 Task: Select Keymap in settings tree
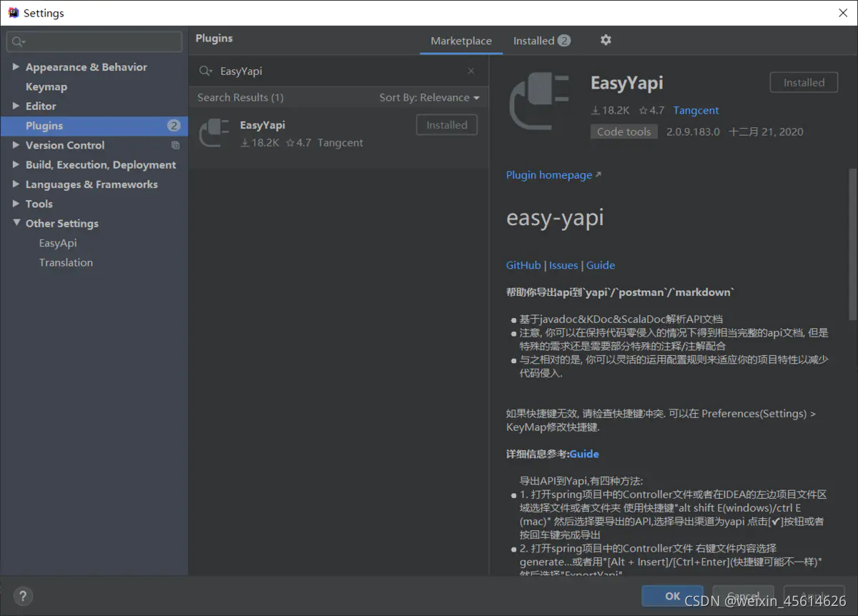point(46,86)
